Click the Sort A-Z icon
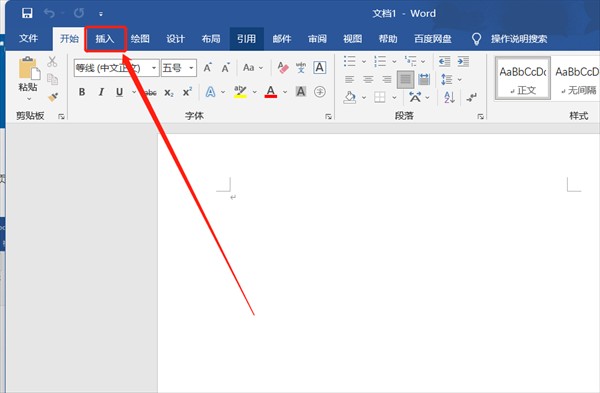600x393 pixels. (449, 97)
